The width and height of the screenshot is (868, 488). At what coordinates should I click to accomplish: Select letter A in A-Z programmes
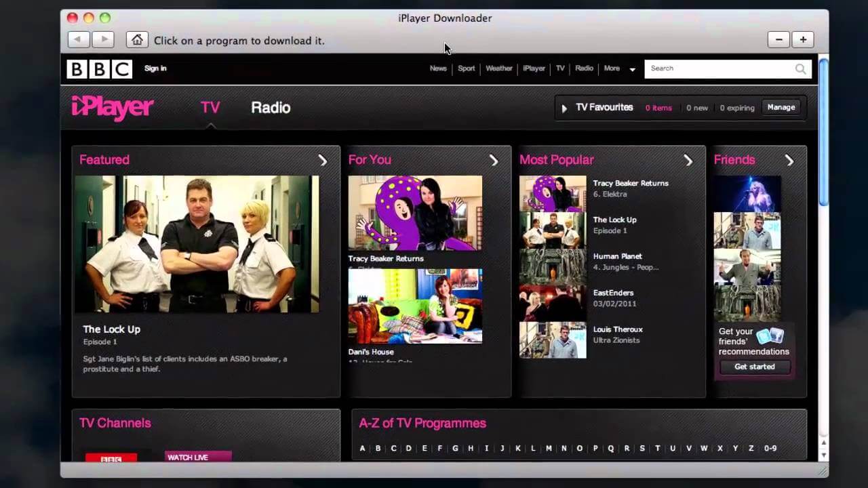(362, 448)
